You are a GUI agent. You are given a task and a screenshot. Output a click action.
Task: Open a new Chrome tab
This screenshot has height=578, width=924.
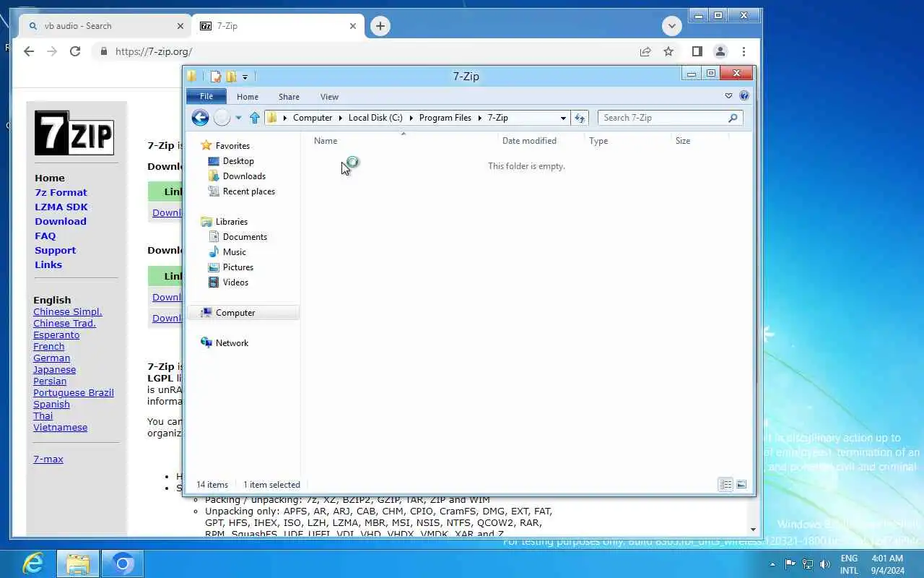coord(380,26)
